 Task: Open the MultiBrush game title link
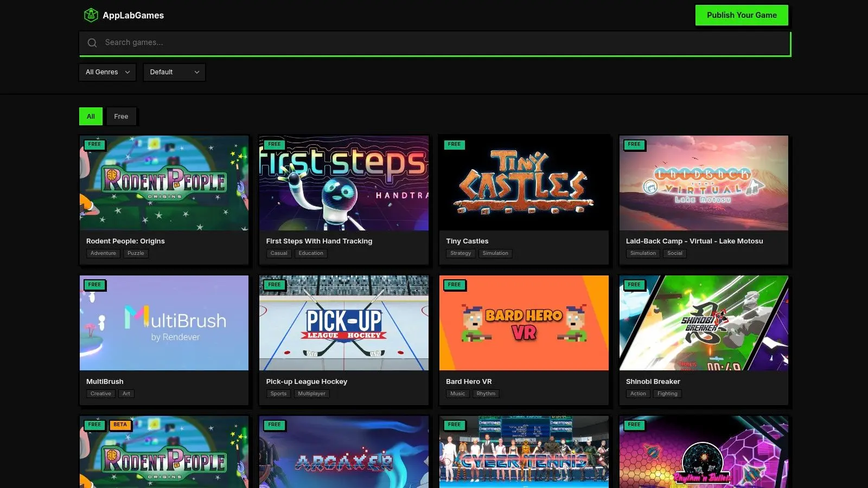104,381
